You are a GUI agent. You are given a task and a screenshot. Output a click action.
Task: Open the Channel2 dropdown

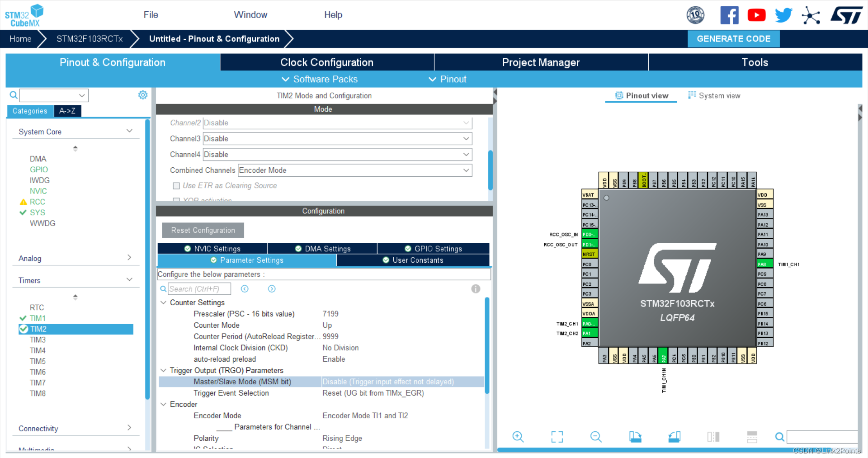(x=337, y=123)
